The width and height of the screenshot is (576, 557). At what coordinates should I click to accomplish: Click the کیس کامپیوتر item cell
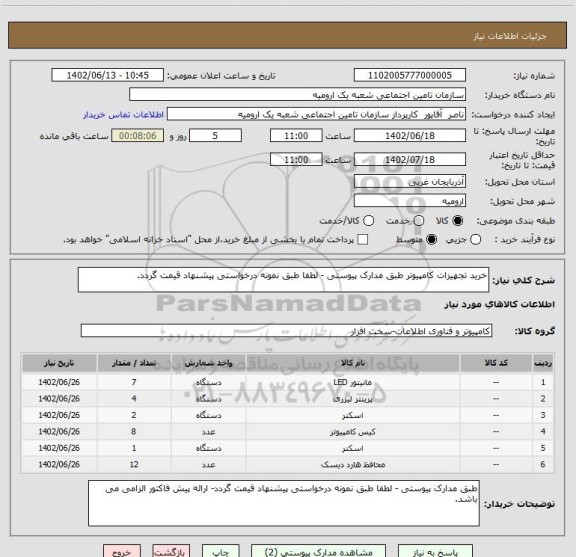pyautogui.click(x=353, y=432)
